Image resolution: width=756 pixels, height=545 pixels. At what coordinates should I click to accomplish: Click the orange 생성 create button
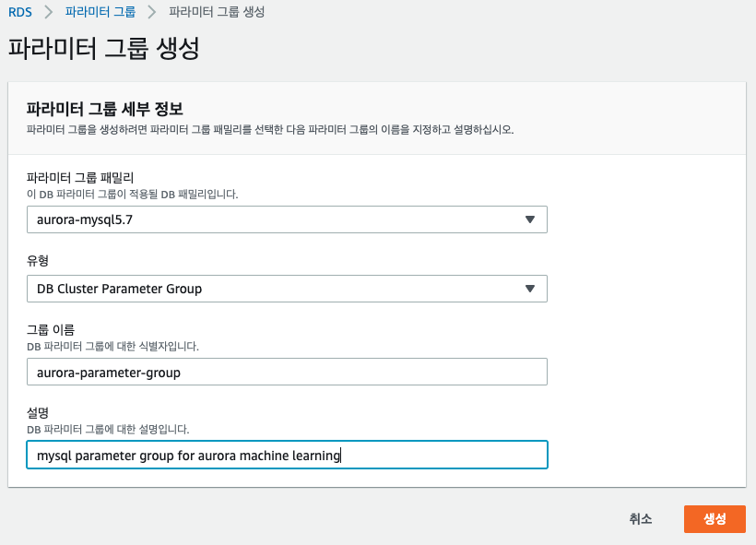point(714,519)
